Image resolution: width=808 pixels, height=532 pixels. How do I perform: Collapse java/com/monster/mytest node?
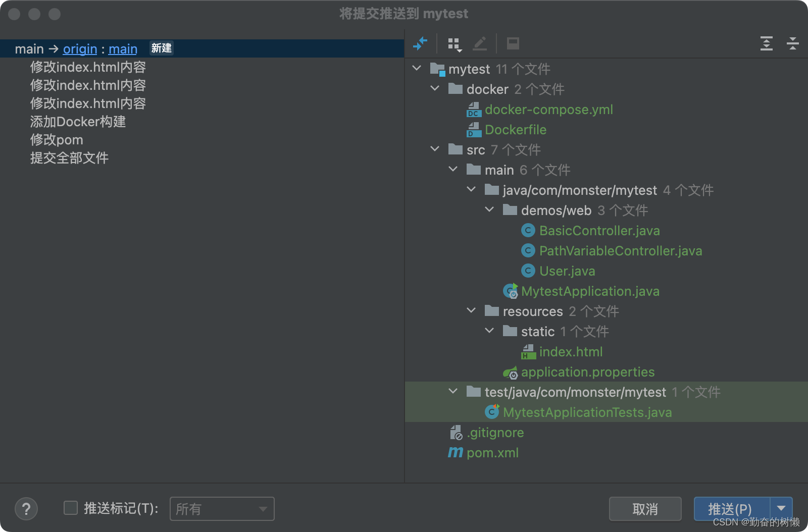472,189
